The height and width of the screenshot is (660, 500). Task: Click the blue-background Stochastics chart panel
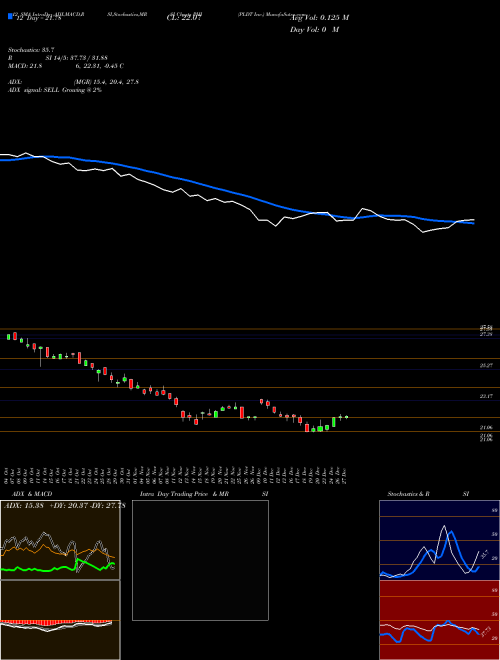(x=439, y=540)
